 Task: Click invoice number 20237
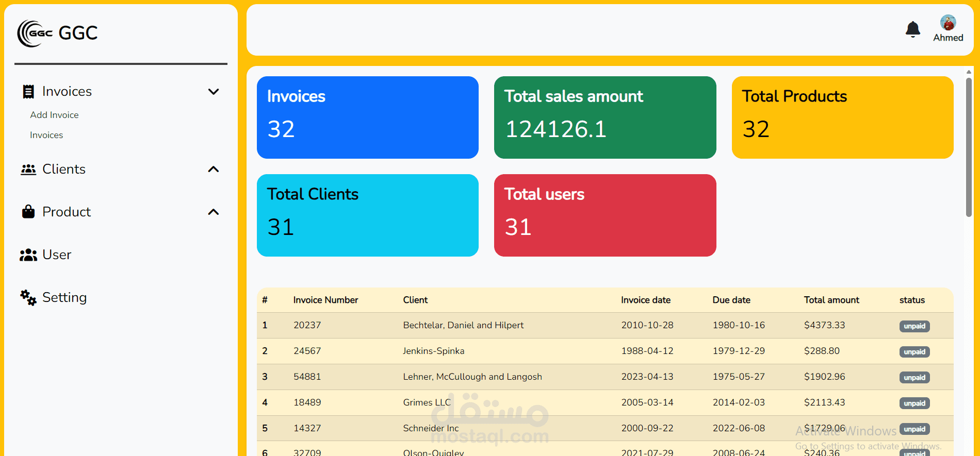pos(307,325)
